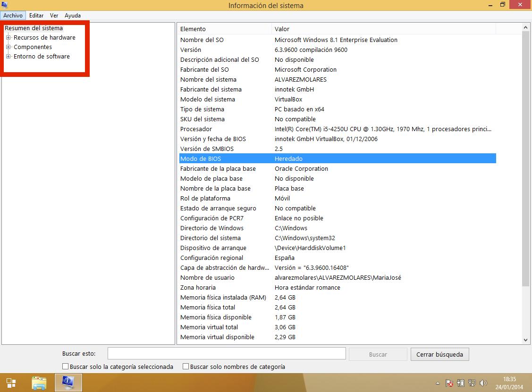Viewport: 532px width, 392px height.
Task: Expand the Entorno de software node
Action: pyautogui.click(x=8, y=57)
